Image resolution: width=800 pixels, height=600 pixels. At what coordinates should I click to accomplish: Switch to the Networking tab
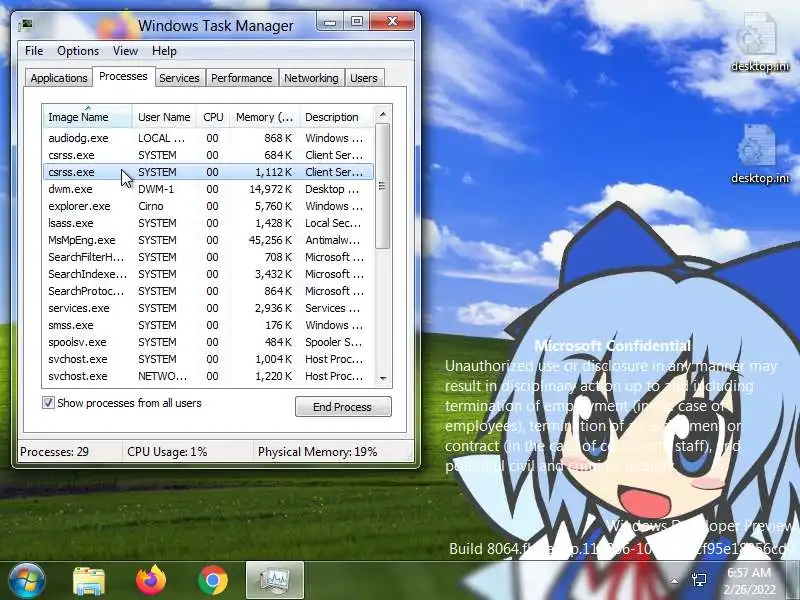click(x=311, y=78)
